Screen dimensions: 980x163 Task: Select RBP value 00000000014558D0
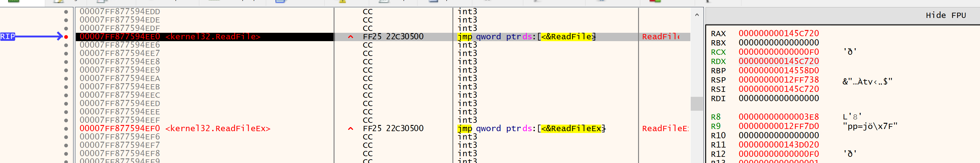click(779, 71)
